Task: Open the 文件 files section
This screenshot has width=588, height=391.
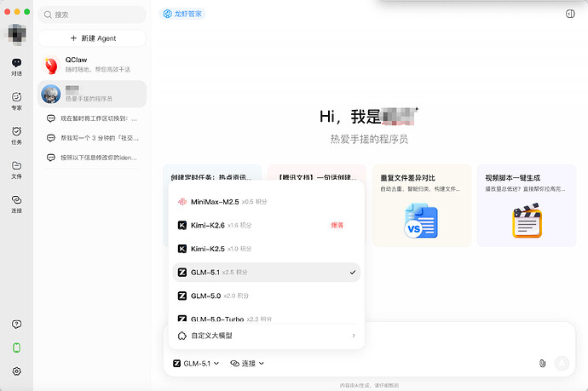Action: pyautogui.click(x=16, y=170)
